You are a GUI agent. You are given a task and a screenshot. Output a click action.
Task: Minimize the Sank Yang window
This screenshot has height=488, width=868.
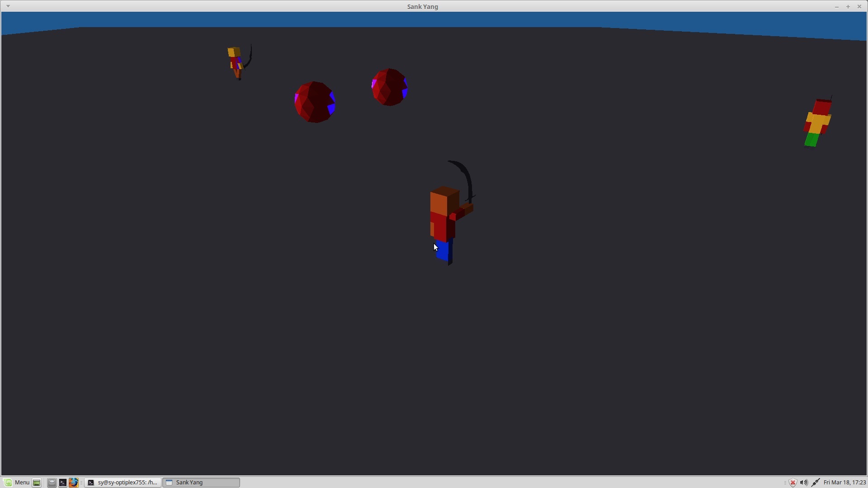(x=836, y=6)
